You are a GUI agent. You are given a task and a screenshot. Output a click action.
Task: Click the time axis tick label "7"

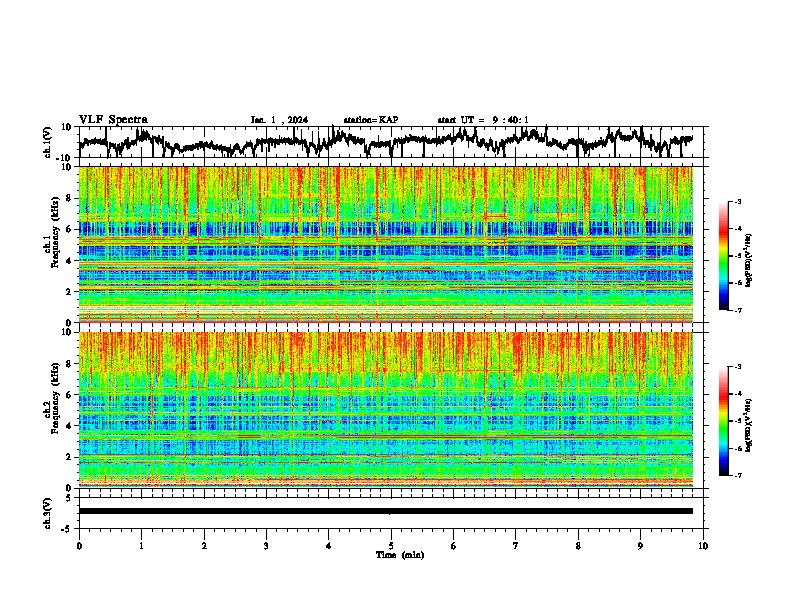[x=516, y=546]
